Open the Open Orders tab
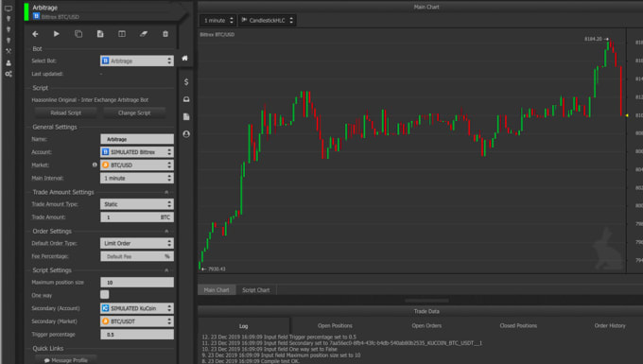The image size is (643, 364). (x=426, y=325)
